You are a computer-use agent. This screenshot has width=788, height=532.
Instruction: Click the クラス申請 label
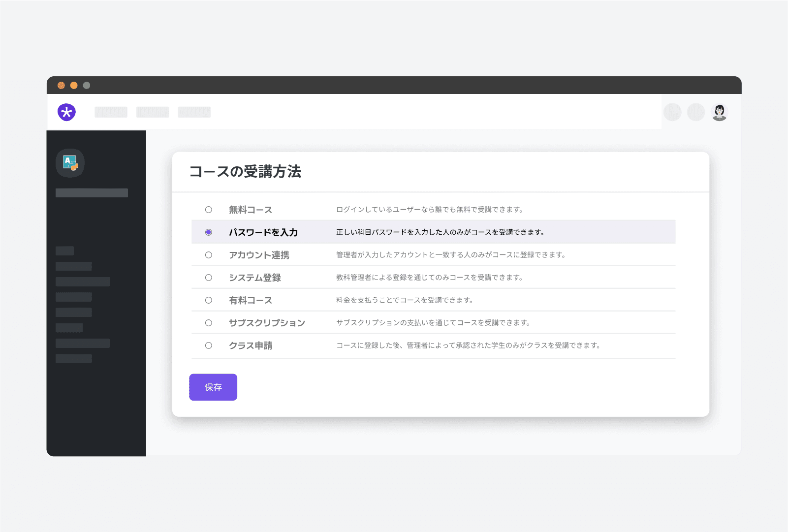(x=251, y=345)
